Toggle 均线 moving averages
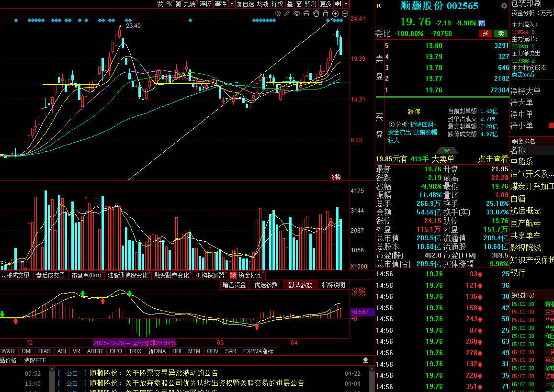 pyautogui.click(x=262, y=4)
